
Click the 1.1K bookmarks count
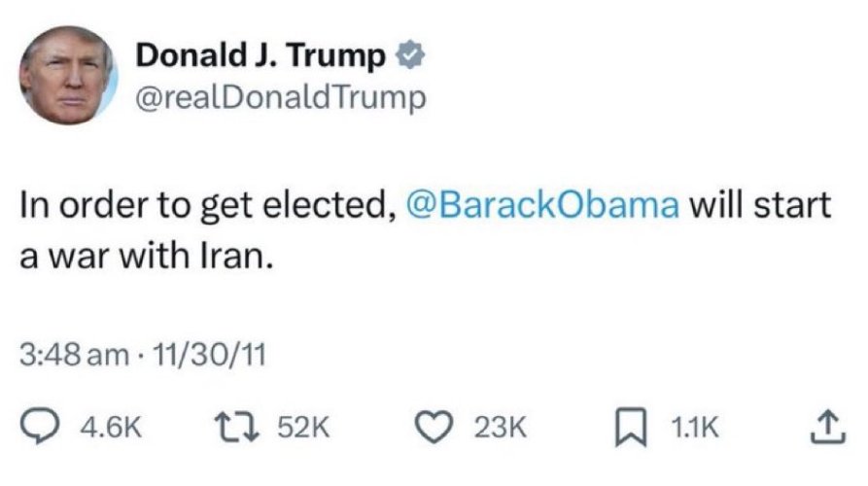pos(695,428)
